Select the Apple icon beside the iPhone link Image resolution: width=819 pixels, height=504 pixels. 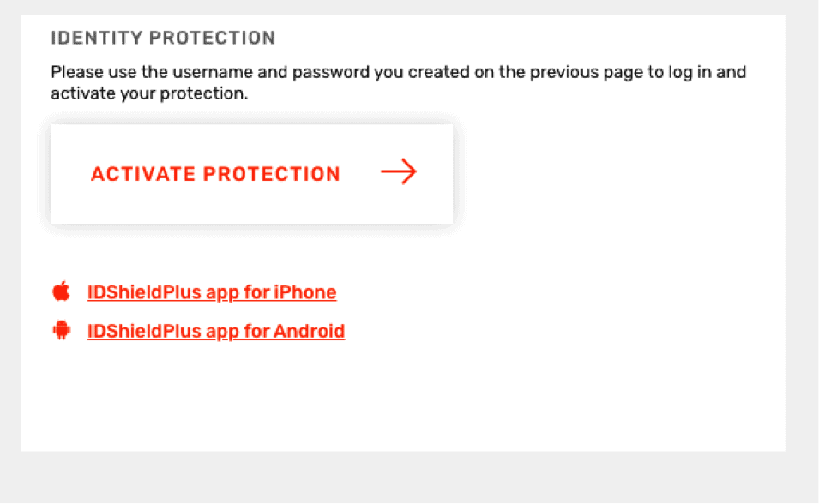pyautogui.click(x=60, y=291)
